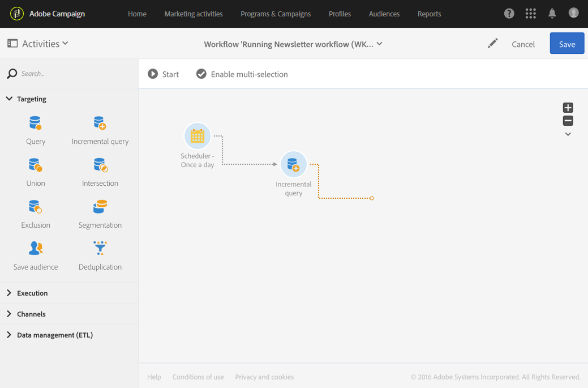
Task: Choose the Deduplication funnel icon
Action: (100, 248)
